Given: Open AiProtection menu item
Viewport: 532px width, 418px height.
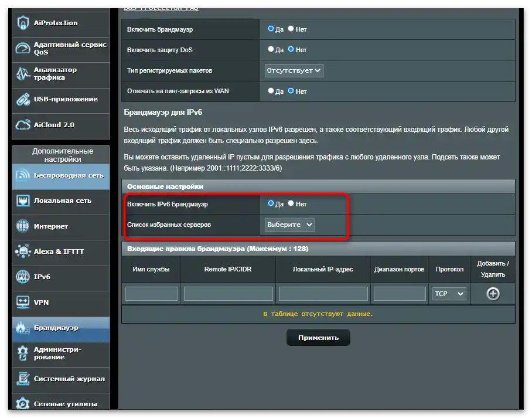Looking at the screenshot, I should pos(61,23).
